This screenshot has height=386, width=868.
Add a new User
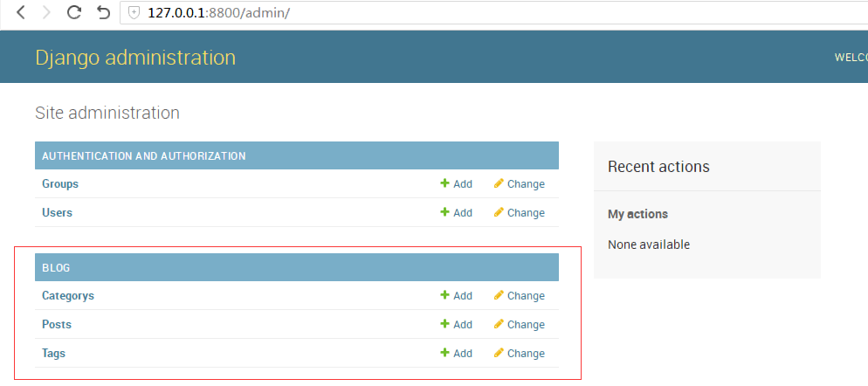pos(457,213)
